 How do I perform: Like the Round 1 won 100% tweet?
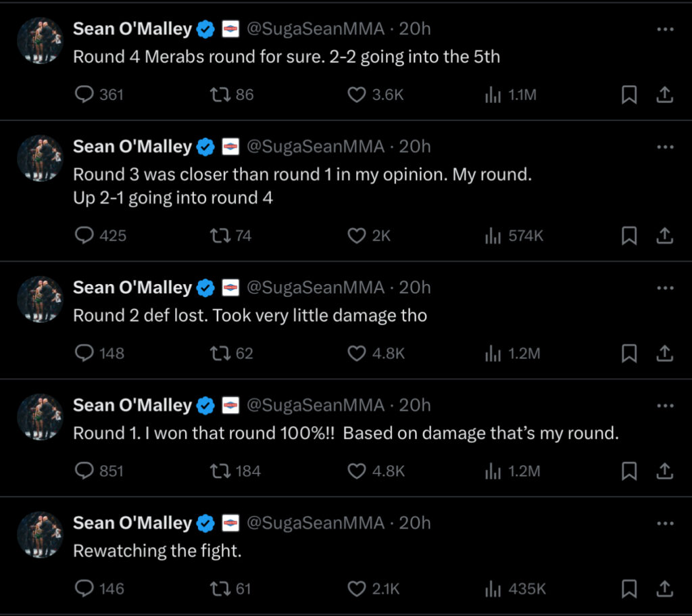coord(376,471)
